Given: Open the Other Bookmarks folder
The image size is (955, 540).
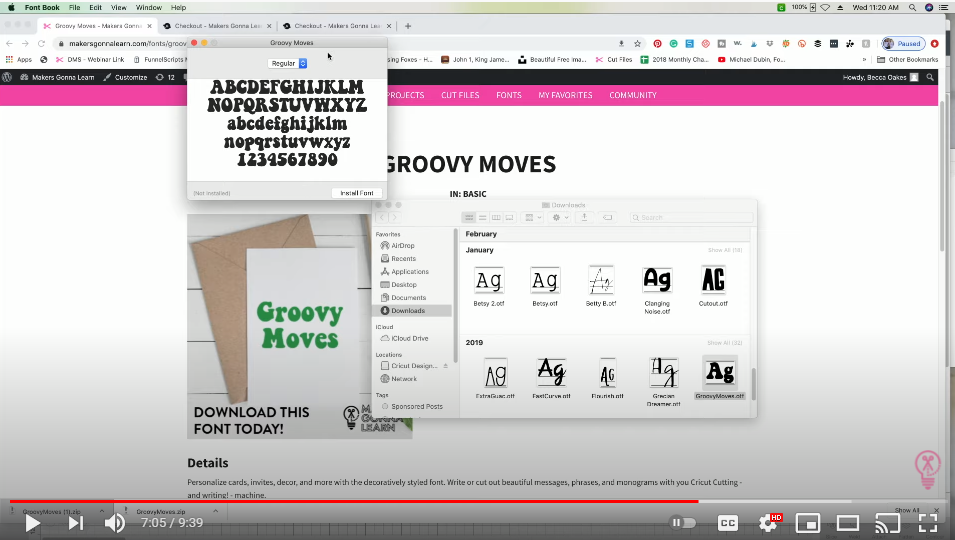Looking at the screenshot, I should click(x=907, y=60).
